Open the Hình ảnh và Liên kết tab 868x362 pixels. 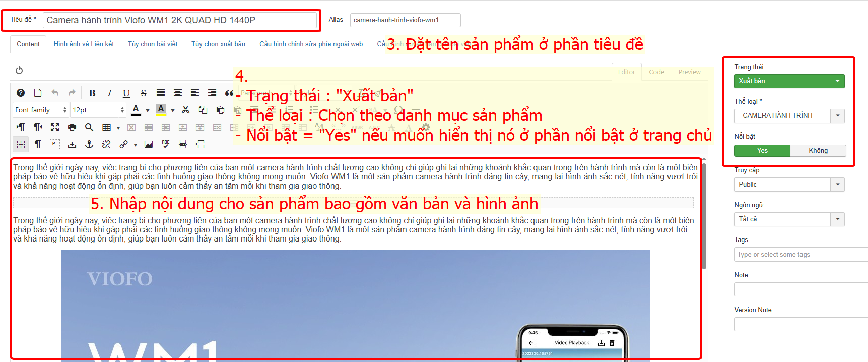(x=84, y=44)
